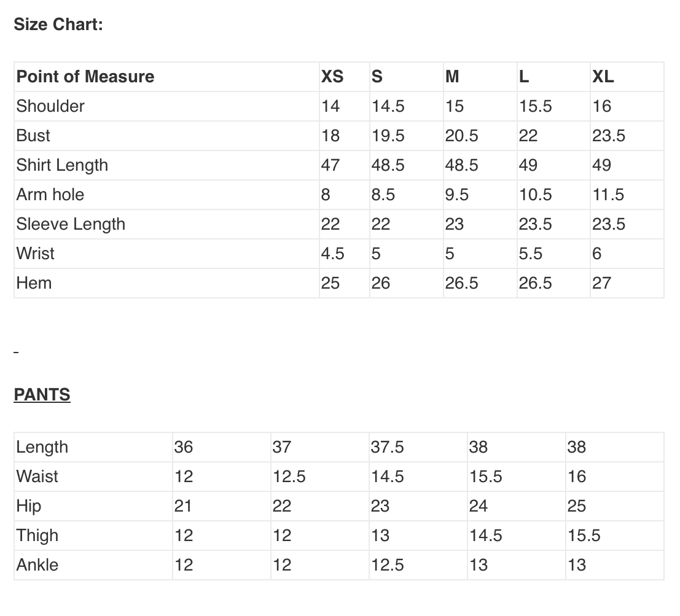
Task: Select the Bust row label
Action: pyautogui.click(x=33, y=136)
